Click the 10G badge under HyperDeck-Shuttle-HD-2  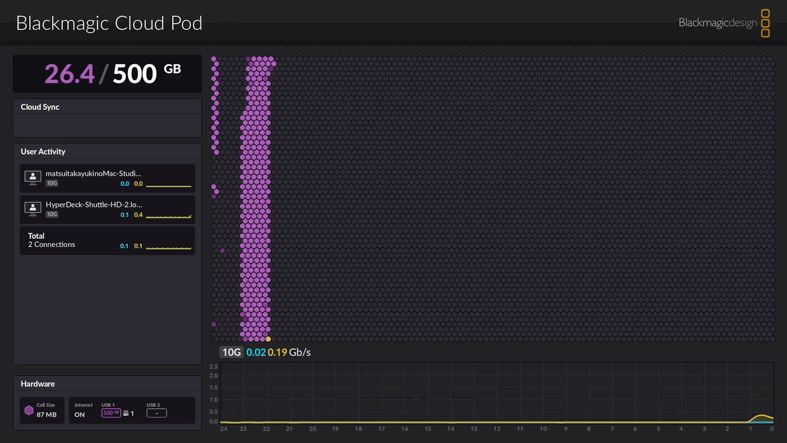[x=52, y=214]
